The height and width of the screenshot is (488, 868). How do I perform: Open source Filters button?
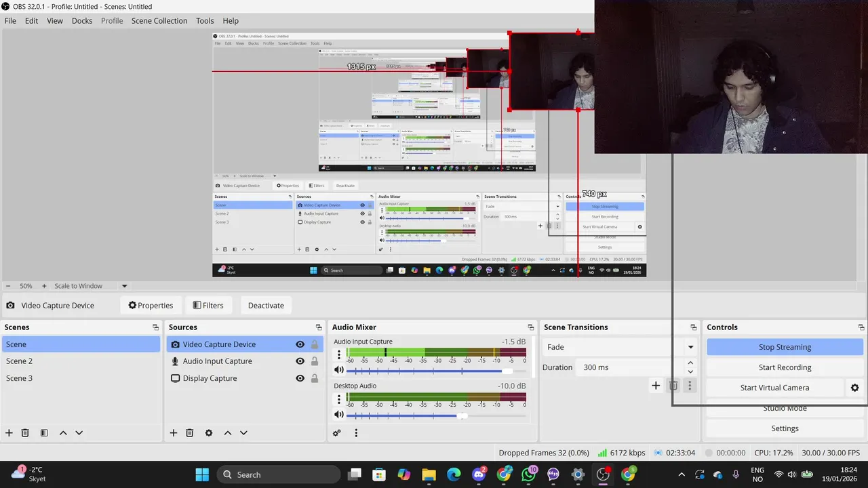coord(208,306)
